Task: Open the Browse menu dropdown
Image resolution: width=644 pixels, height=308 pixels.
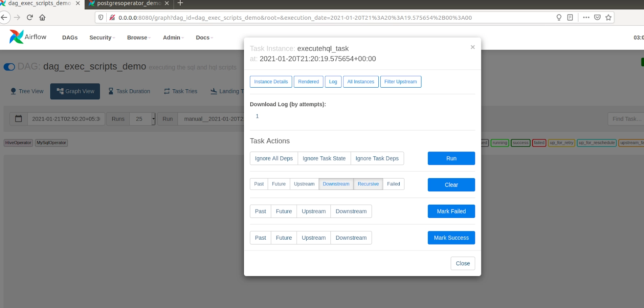Action: pyautogui.click(x=138, y=37)
